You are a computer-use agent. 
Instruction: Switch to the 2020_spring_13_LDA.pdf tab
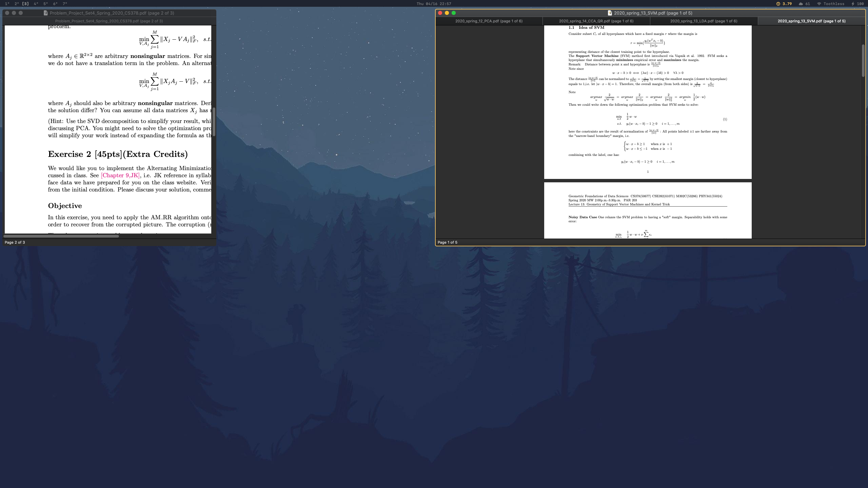coord(704,21)
